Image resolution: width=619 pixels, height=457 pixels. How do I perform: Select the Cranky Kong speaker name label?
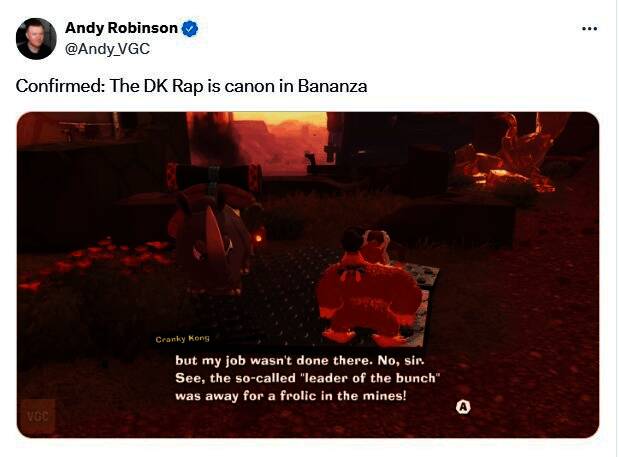(182, 339)
